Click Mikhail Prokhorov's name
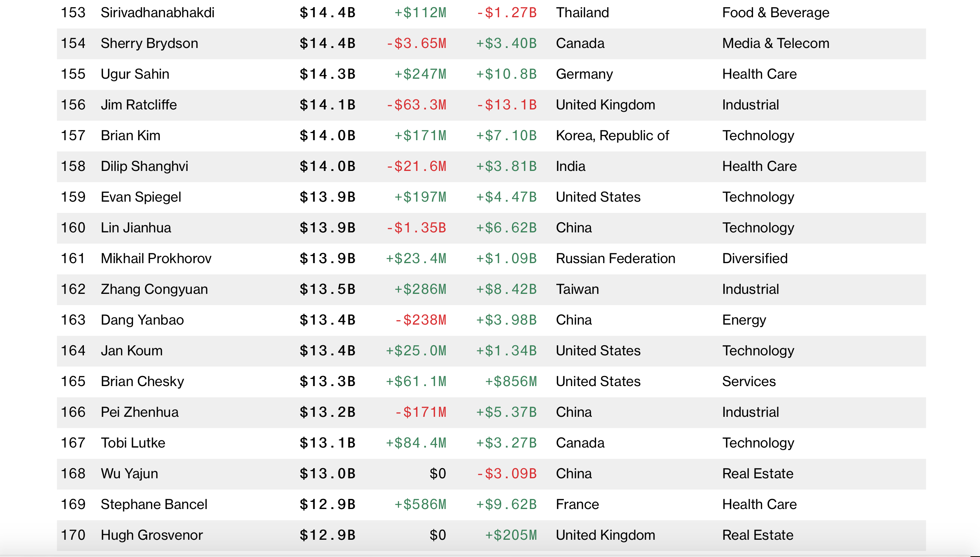The width and height of the screenshot is (980, 557). point(156,259)
